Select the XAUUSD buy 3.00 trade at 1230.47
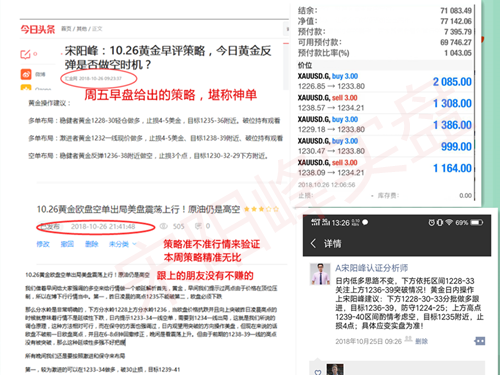Viewport: 500px width, 375px height. click(x=384, y=146)
